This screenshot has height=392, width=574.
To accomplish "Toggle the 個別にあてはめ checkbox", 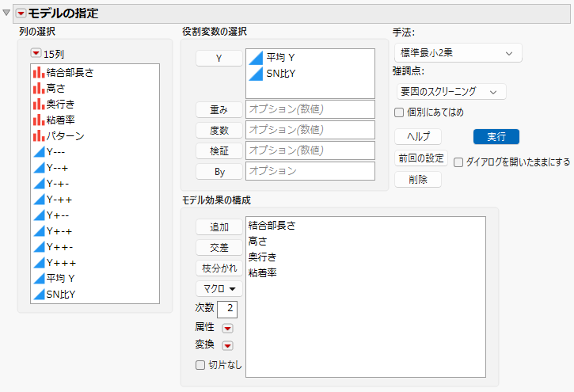I will pyautogui.click(x=399, y=112).
